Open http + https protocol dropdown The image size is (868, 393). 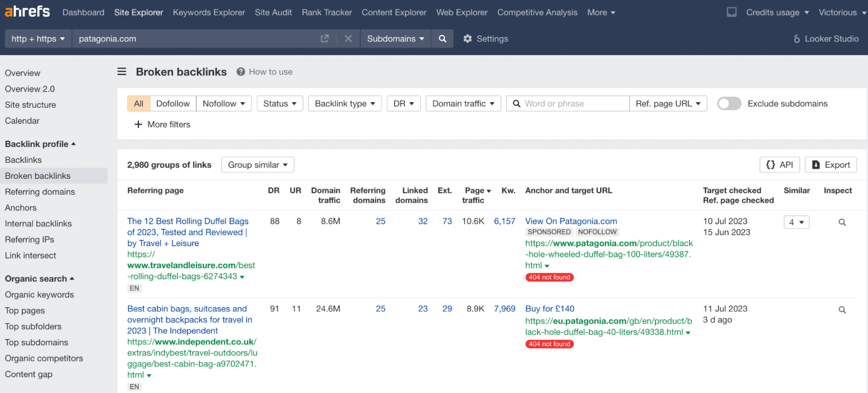click(x=38, y=39)
